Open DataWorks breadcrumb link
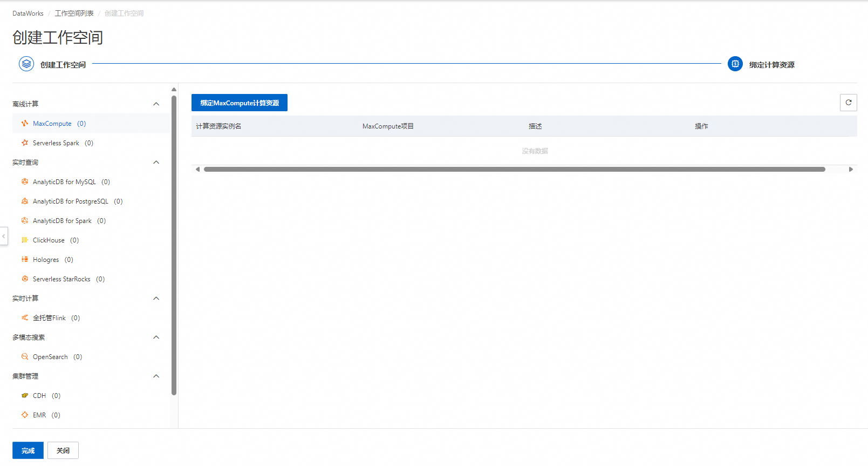 pyautogui.click(x=28, y=13)
